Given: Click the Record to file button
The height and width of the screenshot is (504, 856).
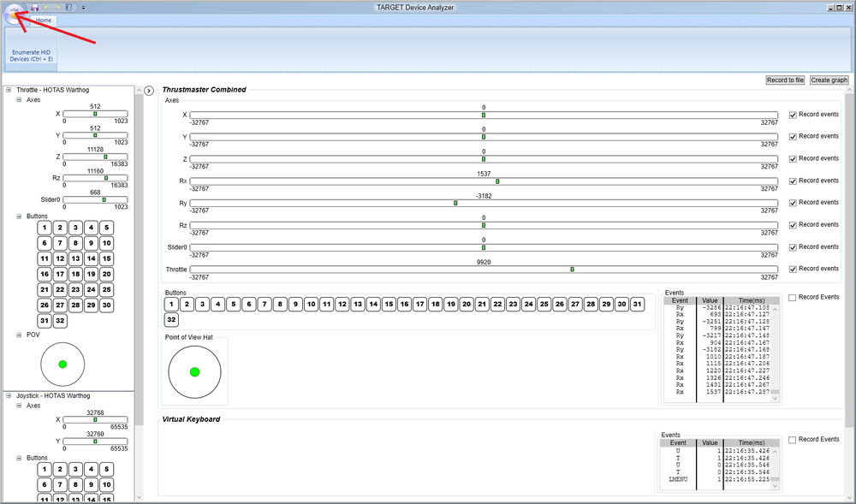Looking at the screenshot, I should (x=784, y=80).
